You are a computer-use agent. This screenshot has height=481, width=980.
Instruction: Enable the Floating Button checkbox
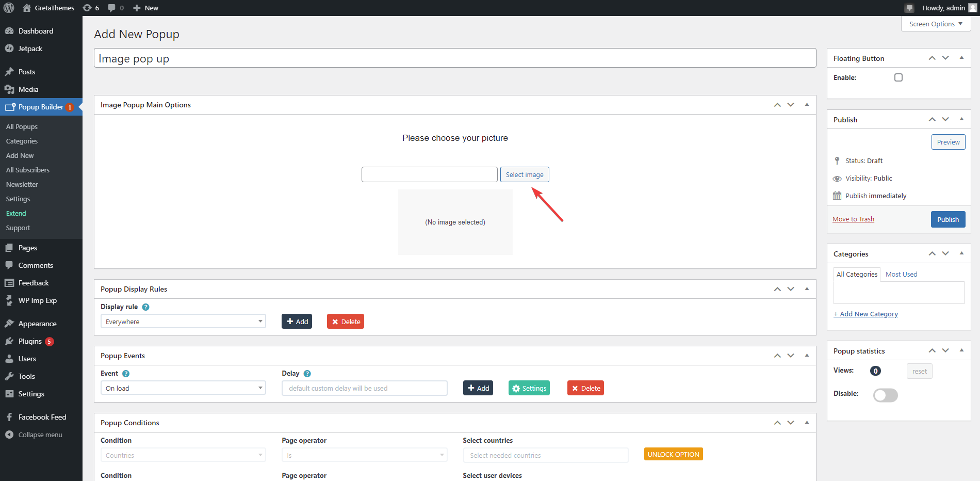pyautogui.click(x=899, y=77)
